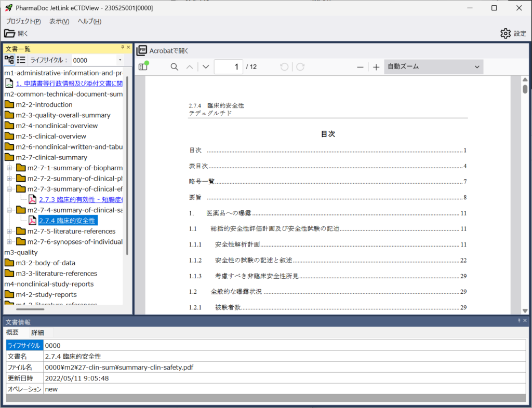Click the PDF viewer vertical scrollbar thumb
Viewport: 532px width, 408px height.
[x=525, y=89]
